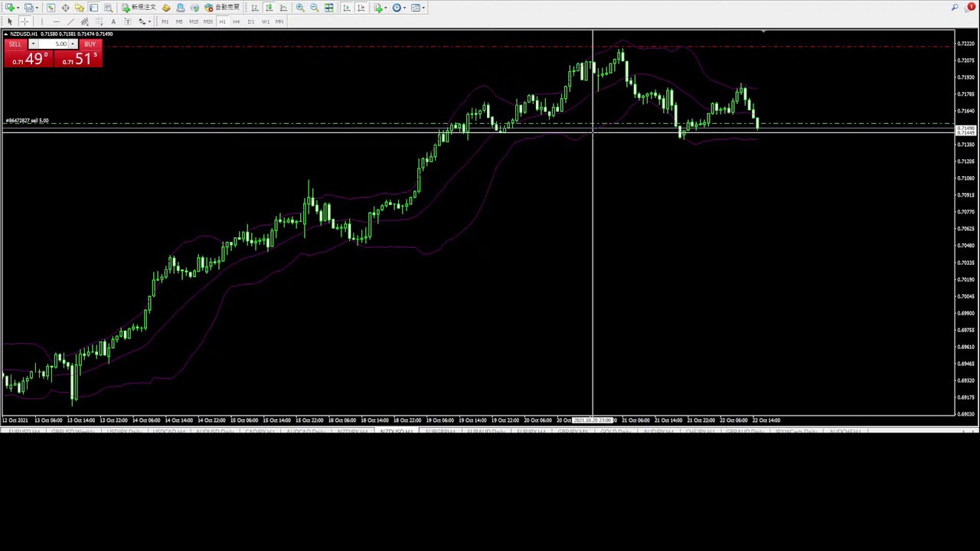Image resolution: width=980 pixels, height=551 pixels.
Task: Toggle the Auto Trading (自動売買) button
Action: [222, 8]
